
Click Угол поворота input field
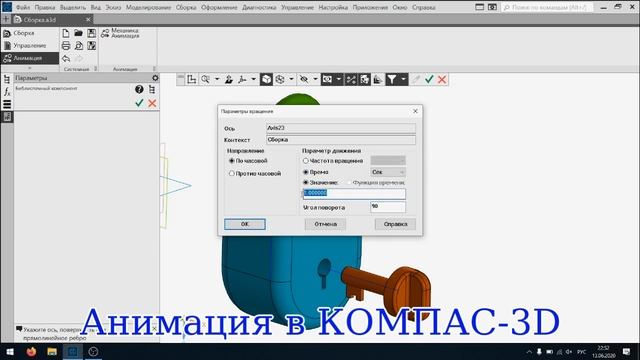pyautogui.click(x=388, y=207)
